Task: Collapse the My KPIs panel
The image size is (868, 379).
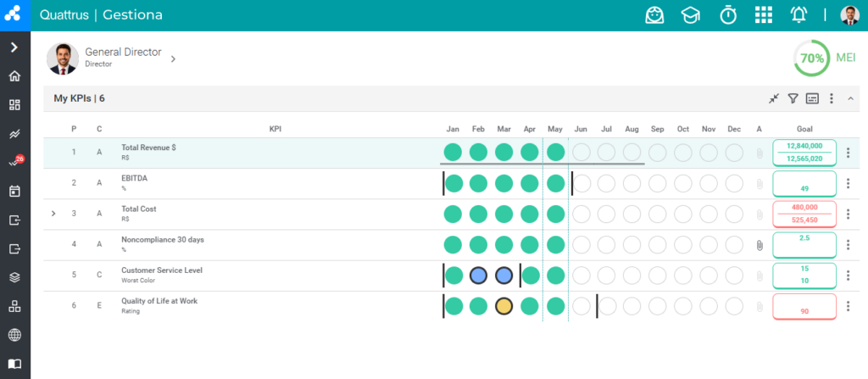Action: pos(851,98)
